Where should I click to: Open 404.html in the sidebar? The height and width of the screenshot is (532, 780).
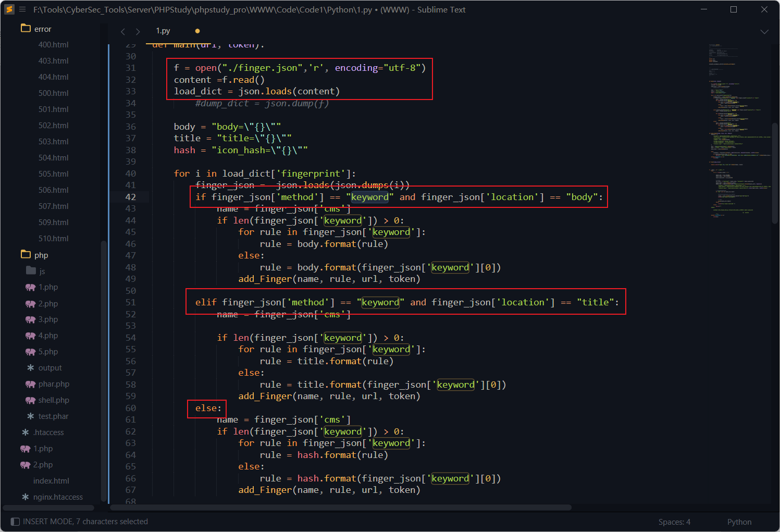pyautogui.click(x=53, y=77)
